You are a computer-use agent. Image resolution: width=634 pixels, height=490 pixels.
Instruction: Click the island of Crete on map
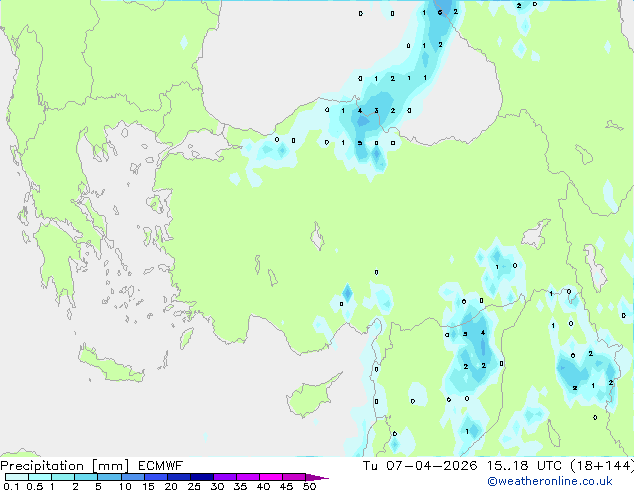coord(111,366)
